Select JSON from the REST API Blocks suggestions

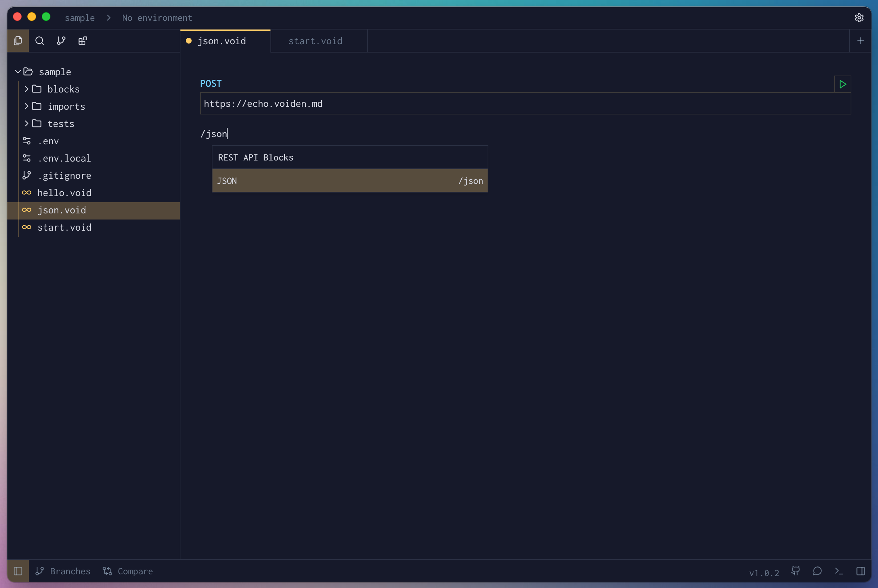(349, 180)
